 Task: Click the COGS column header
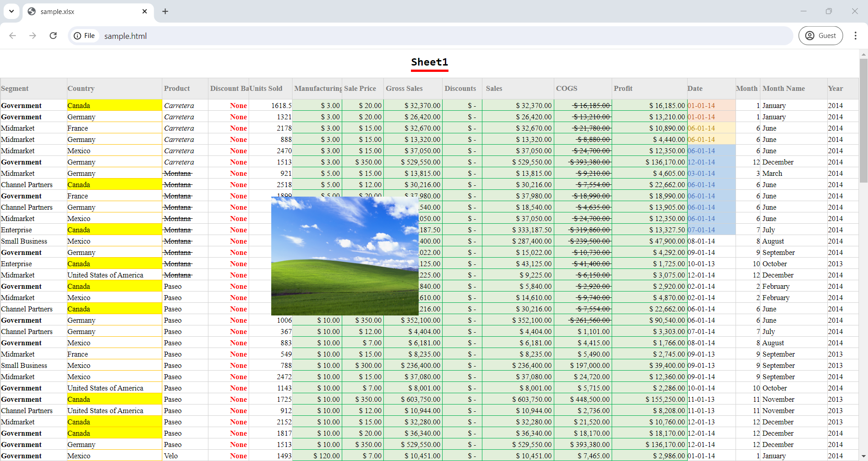[x=583, y=89]
